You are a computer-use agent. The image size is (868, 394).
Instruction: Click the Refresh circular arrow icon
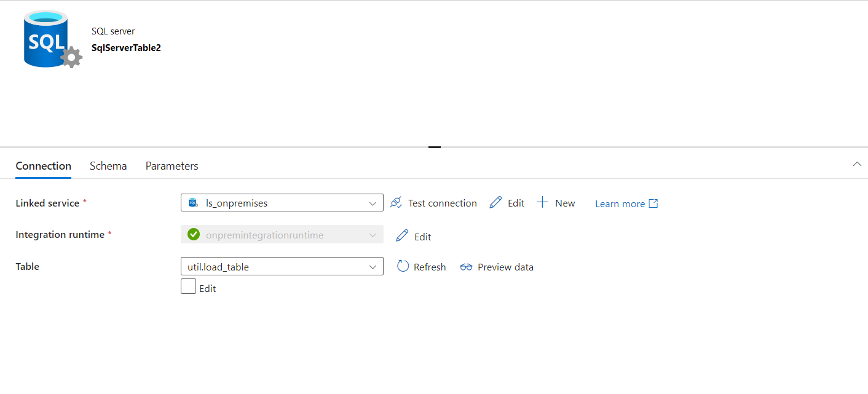(403, 266)
